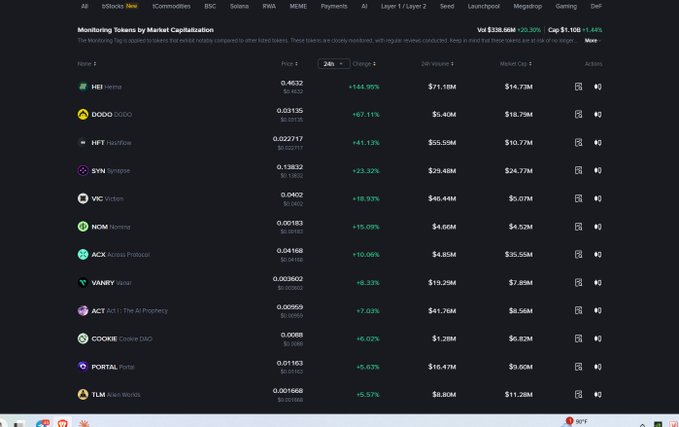Screen dimensions: 679x427
Task: Switch to the tCommodities tab
Action: pyautogui.click(x=171, y=6)
